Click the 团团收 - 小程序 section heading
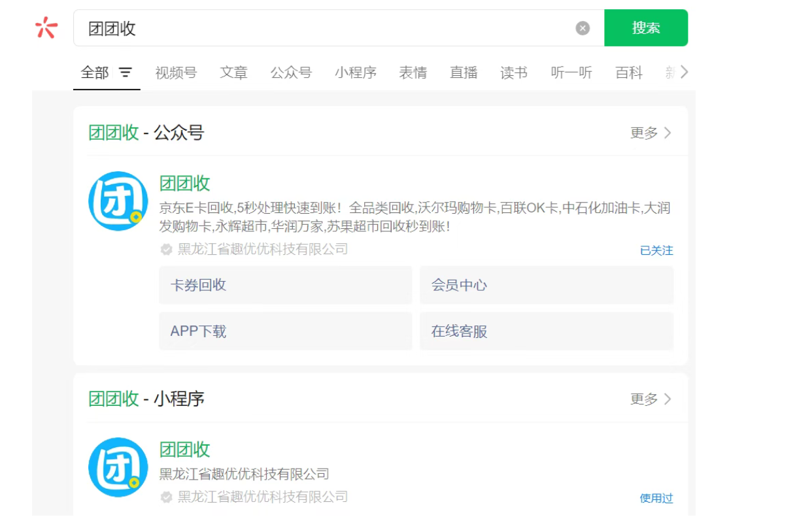The height and width of the screenshot is (532, 797). (x=146, y=399)
